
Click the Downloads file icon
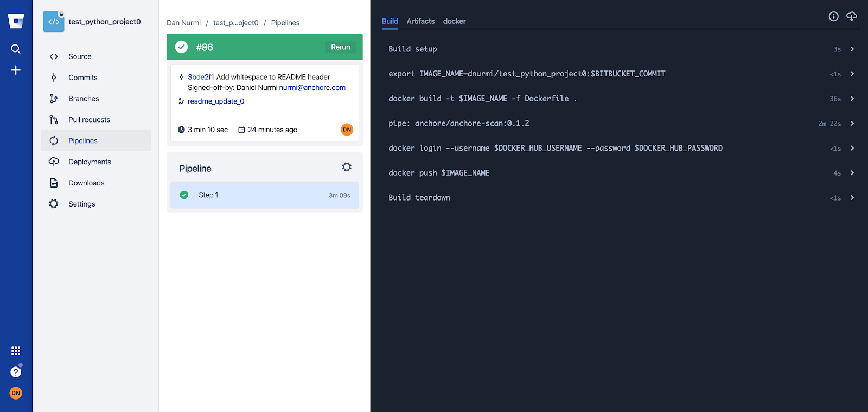click(x=54, y=183)
